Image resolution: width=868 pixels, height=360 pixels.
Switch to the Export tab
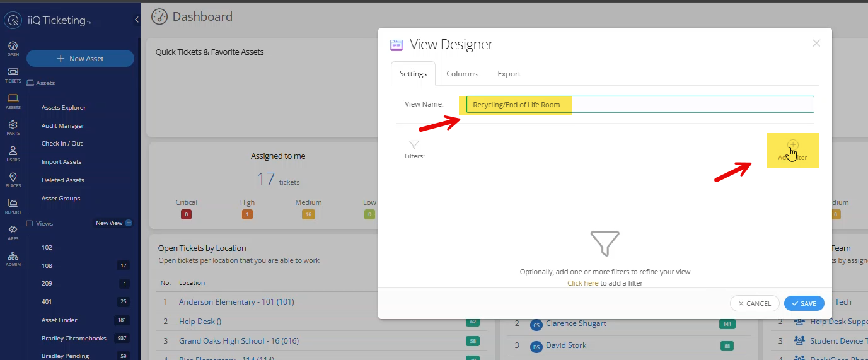[509, 74]
